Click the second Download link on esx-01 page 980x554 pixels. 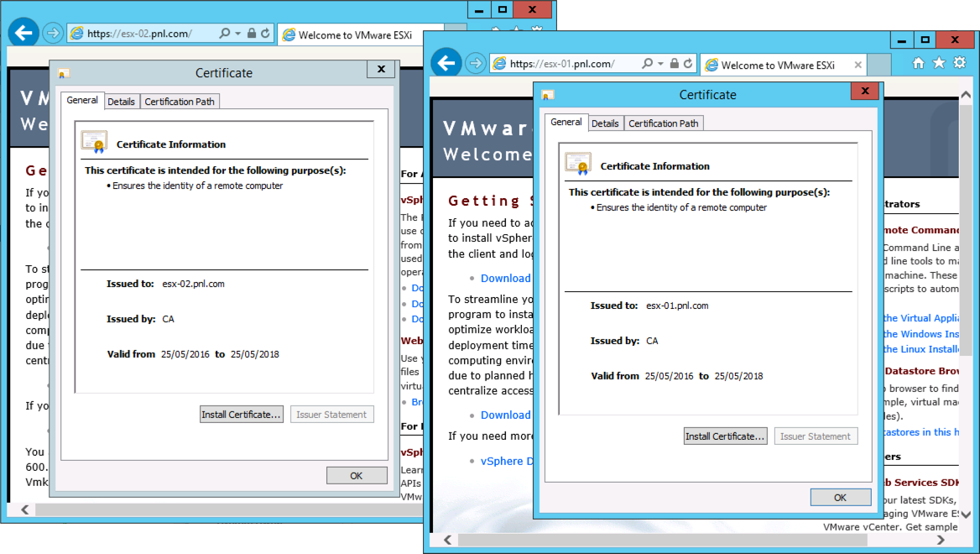(x=505, y=415)
